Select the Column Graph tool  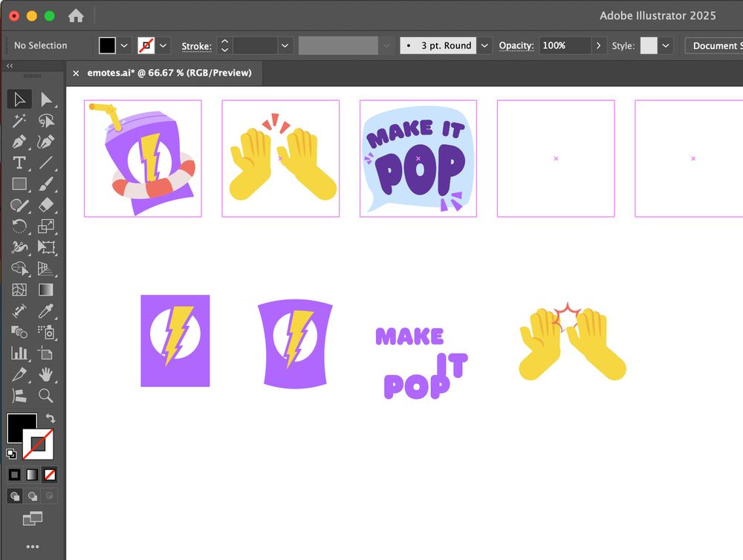coord(19,353)
